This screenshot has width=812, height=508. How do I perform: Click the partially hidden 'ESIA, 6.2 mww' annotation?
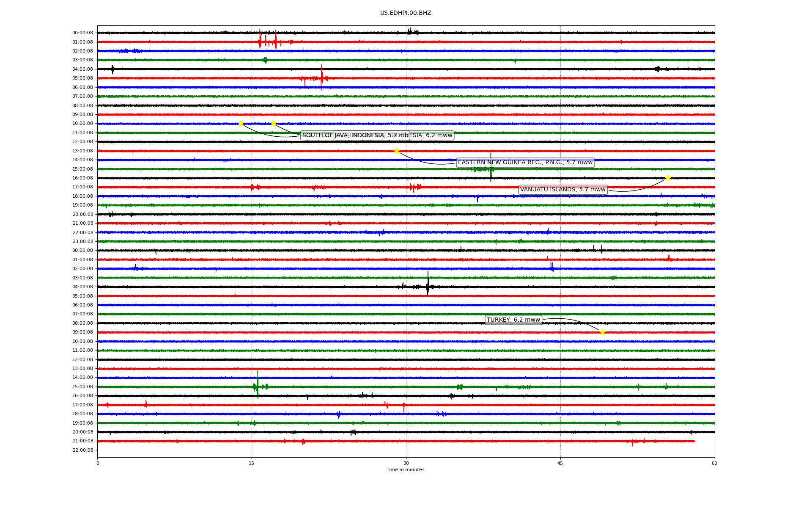432,135
